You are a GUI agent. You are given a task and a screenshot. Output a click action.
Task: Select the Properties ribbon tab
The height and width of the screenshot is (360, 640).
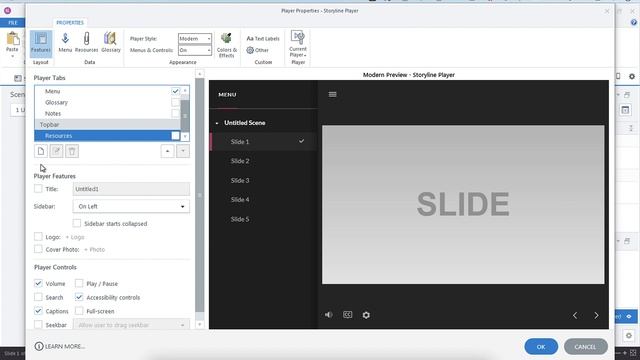point(70,23)
